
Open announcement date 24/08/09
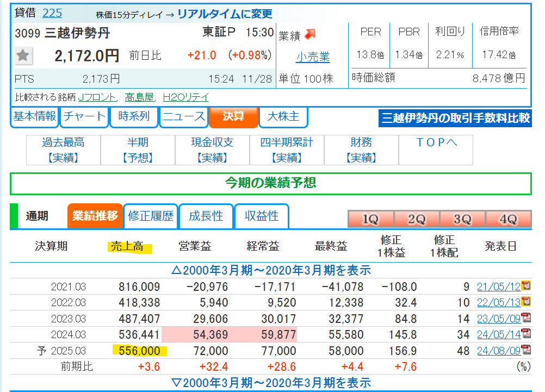(x=499, y=351)
